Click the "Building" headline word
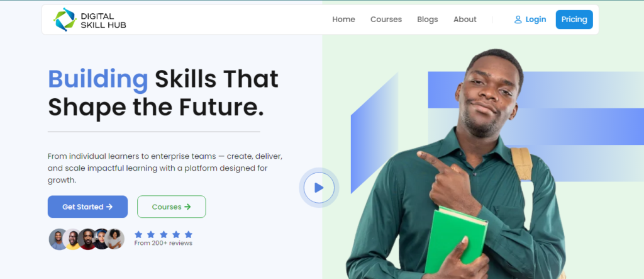The width and height of the screenshot is (644, 279). [97, 79]
